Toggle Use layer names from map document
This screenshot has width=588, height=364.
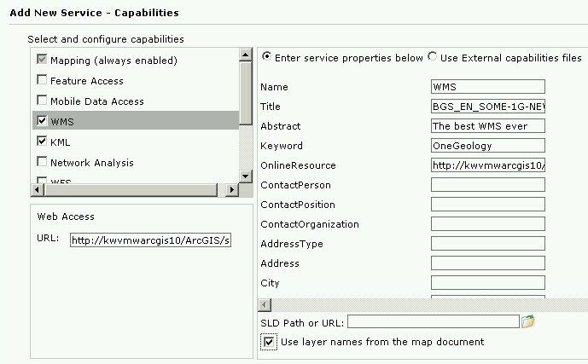269,342
